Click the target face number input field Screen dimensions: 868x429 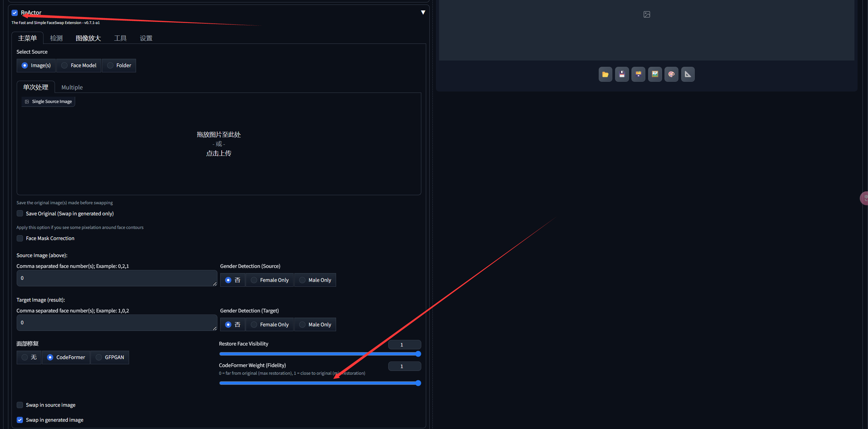(x=117, y=323)
